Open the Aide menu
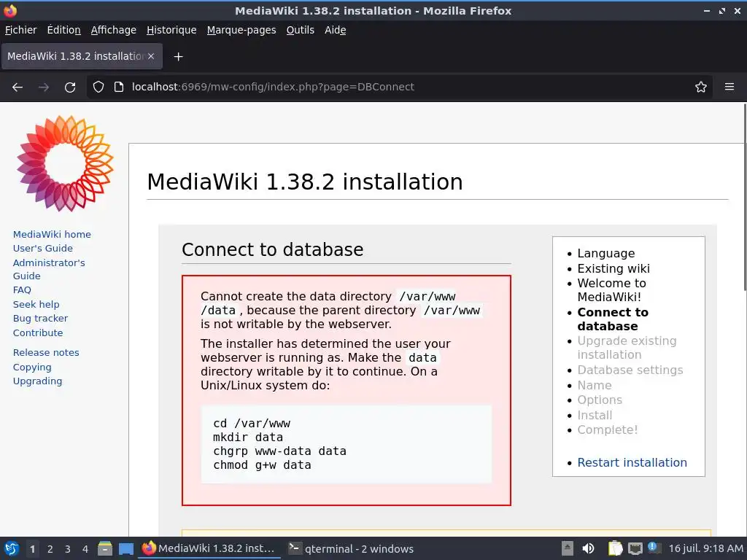 [x=336, y=30]
